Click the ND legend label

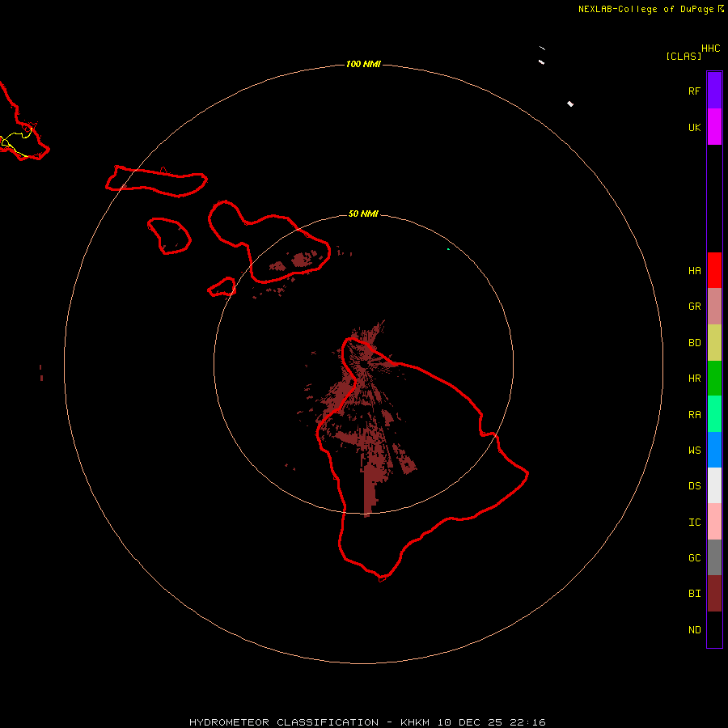coord(694,630)
